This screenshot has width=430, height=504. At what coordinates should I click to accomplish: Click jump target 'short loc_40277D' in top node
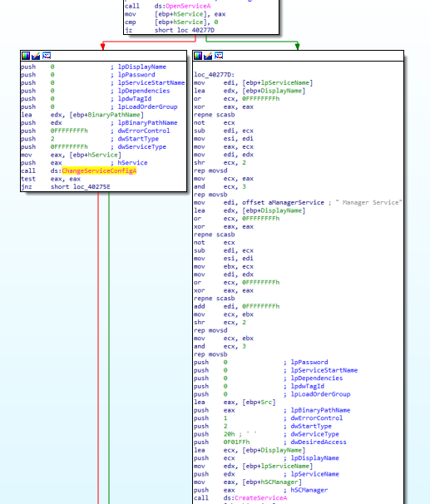[185, 30]
